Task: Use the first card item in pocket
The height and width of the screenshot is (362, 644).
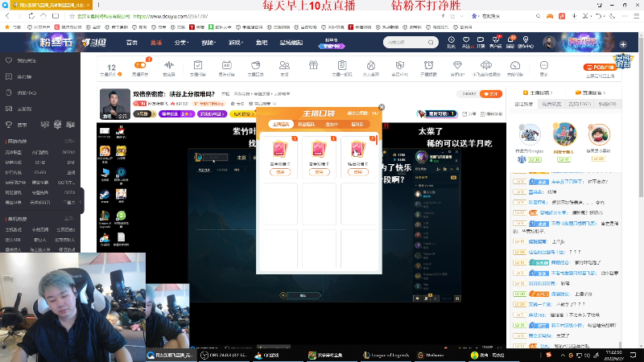Action: pos(280,172)
